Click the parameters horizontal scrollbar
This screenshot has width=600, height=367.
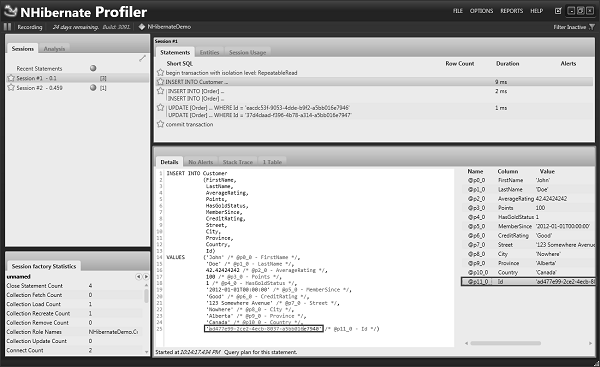(505, 343)
